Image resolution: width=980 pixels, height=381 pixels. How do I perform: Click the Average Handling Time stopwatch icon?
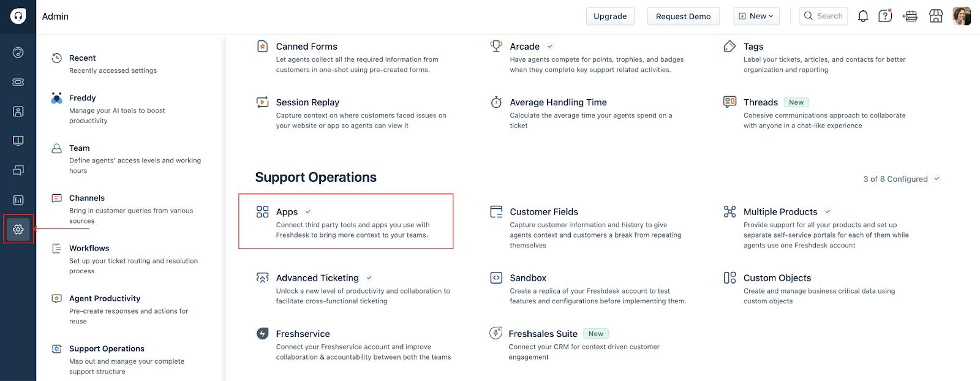(x=496, y=102)
